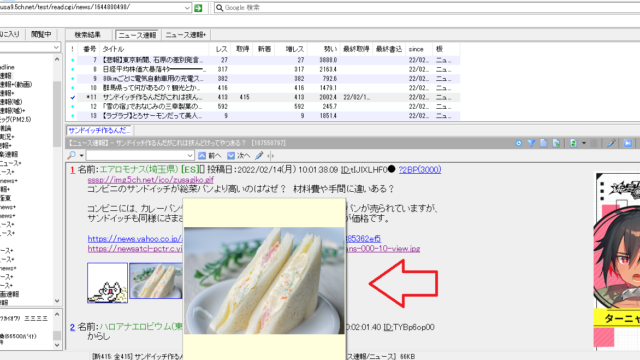Expand the in-thread search text dropdown

coord(190,156)
